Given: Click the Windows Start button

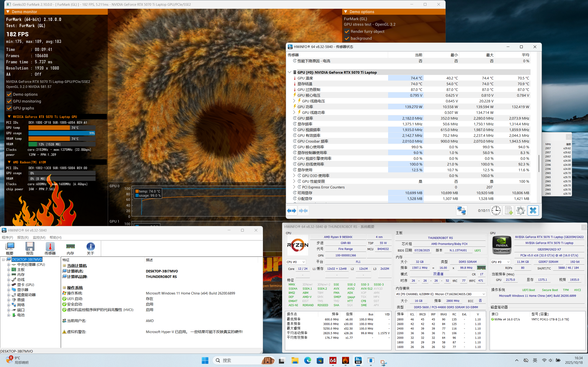Looking at the screenshot, I should 205,360.
